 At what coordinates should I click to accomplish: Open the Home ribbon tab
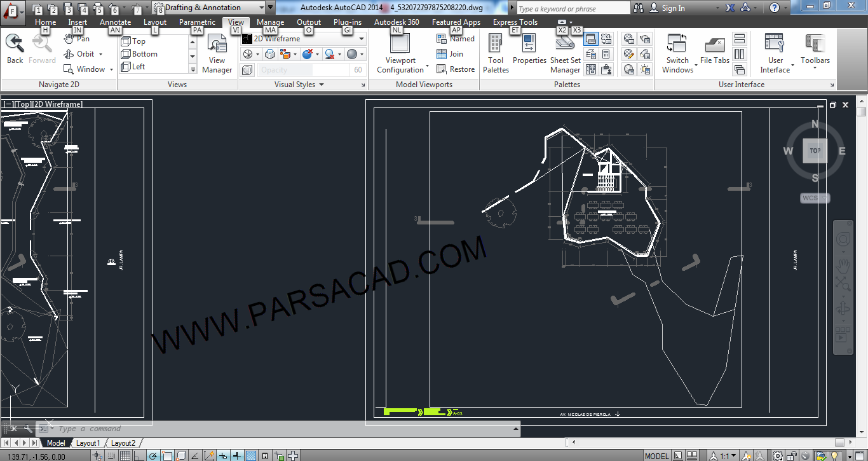[45, 22]
